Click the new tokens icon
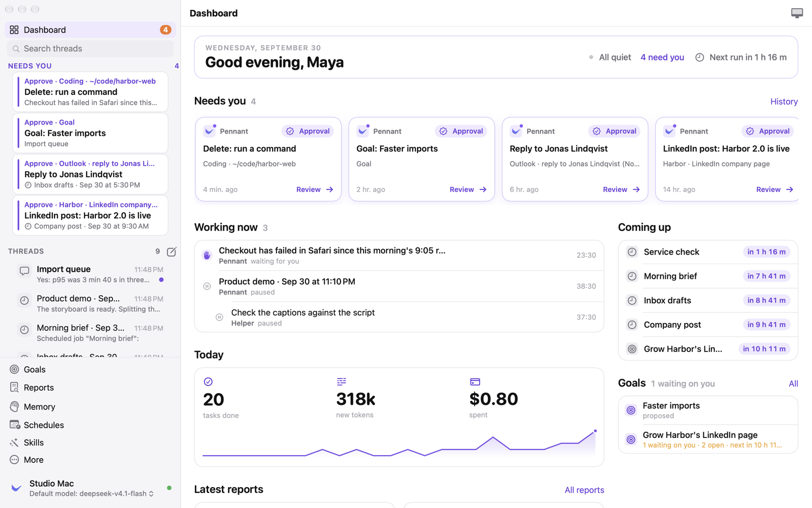Viewport: 812px width, 508px height. point(341,382)
